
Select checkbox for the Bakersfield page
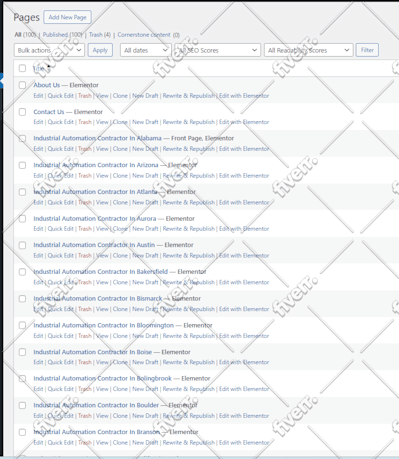click(x=22, y=272)
